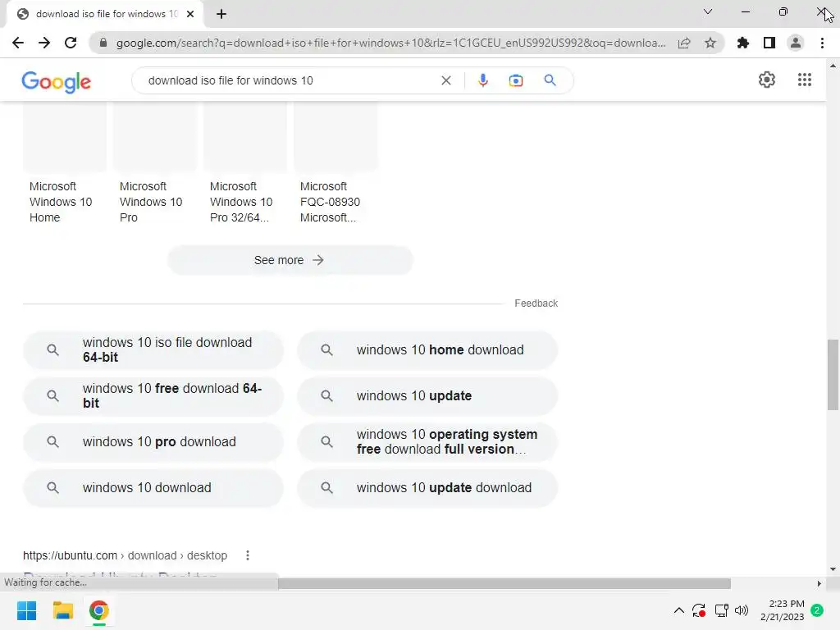
Task: Select the 'download iso file for windows 10' tab
Action: click(x=104, y=14)
